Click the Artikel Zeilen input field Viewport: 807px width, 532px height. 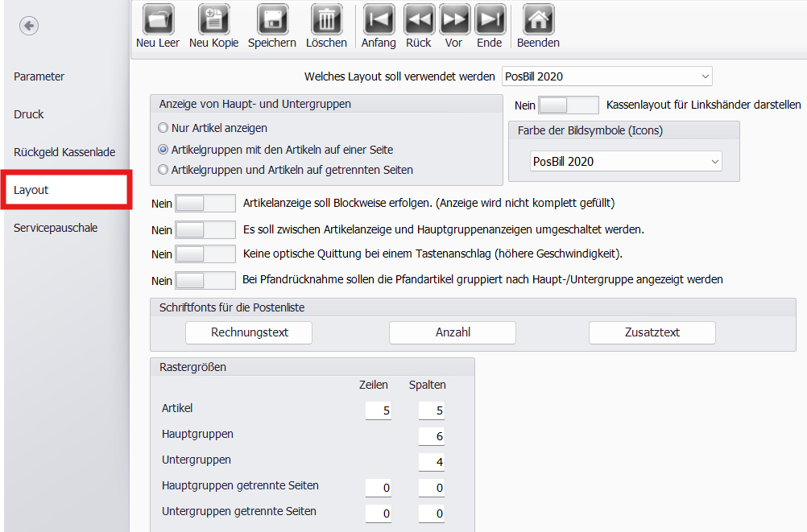378,410
